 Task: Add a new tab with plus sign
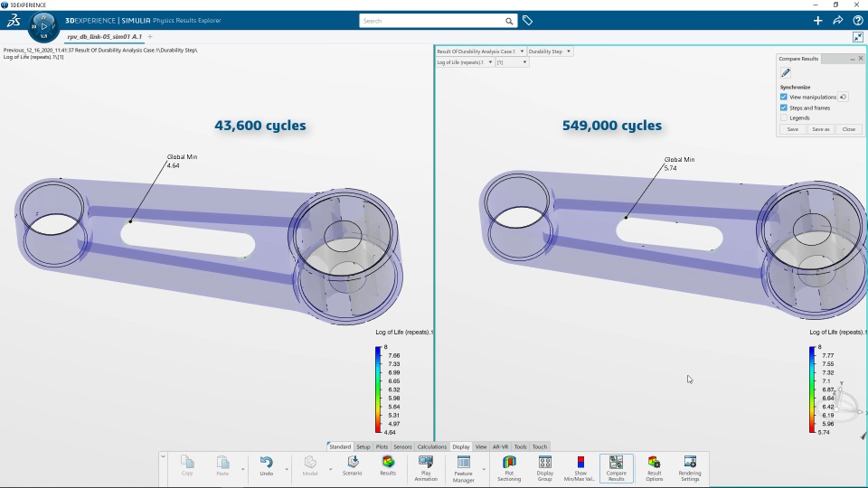[150, 36]
